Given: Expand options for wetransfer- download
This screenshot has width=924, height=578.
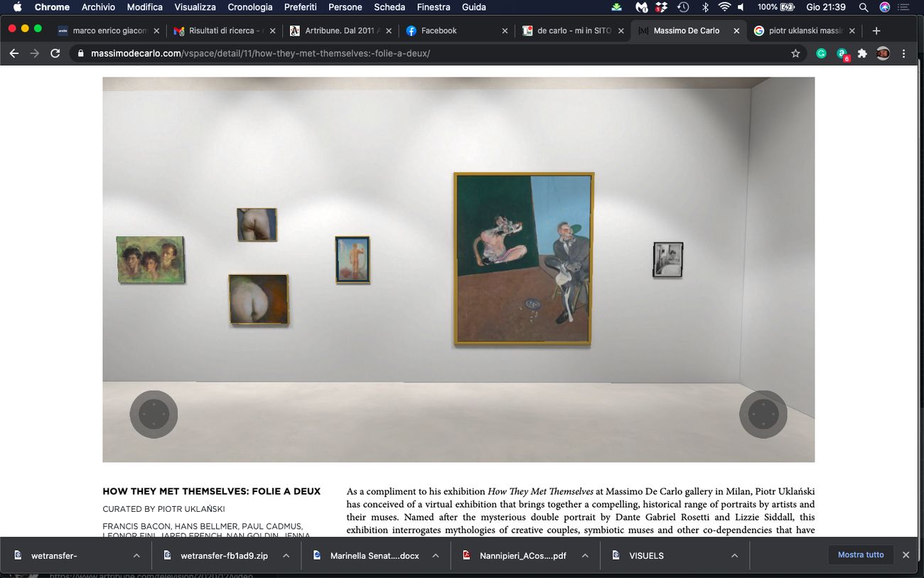Looking at the screenshot, I should [136, 555].
